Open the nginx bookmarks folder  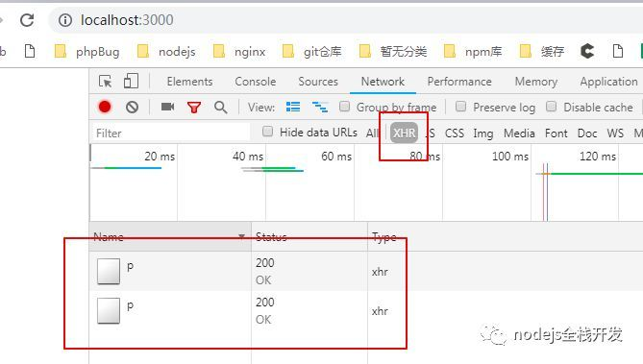click(x=239, y=52)
